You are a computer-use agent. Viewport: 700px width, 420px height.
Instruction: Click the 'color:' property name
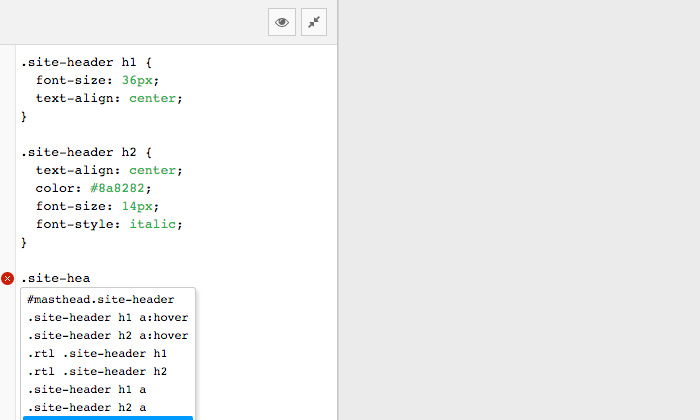pos(58,188)
